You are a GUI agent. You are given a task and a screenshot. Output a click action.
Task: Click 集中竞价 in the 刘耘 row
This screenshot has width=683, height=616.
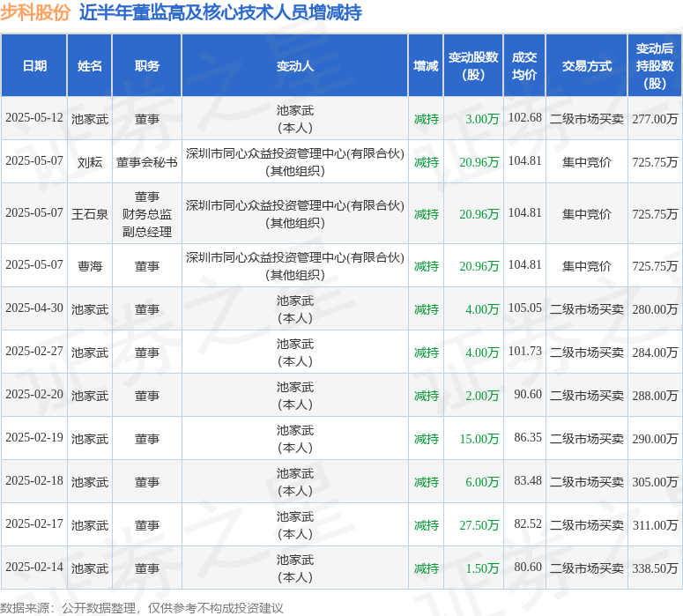pos(587,162)
